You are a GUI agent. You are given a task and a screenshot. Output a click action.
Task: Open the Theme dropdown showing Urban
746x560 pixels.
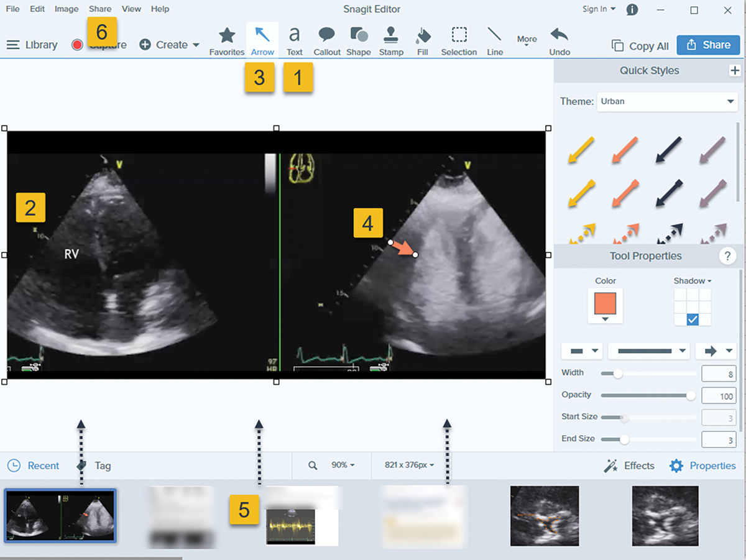point(667,101)
